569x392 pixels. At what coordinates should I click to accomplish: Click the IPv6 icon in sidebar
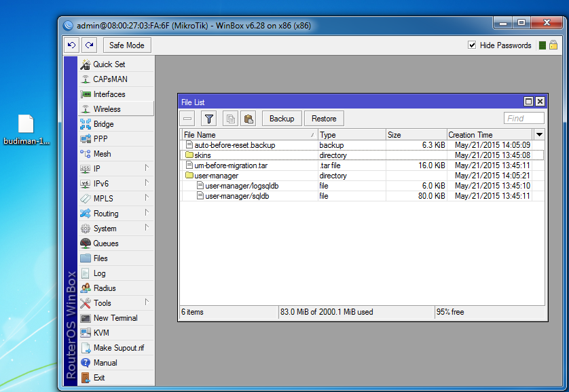click(x=86, y=184)
